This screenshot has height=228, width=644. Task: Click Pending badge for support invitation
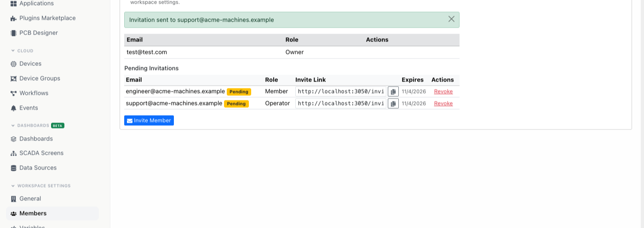pos(236,104)
